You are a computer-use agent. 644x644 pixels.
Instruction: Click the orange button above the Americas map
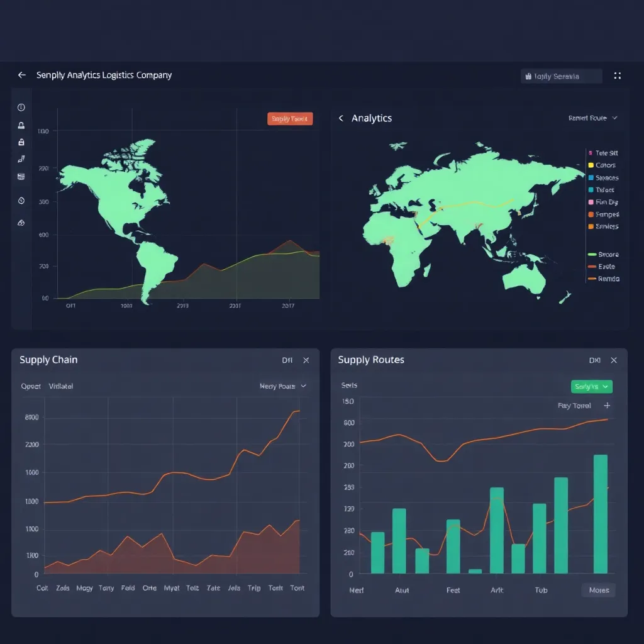tap(290, 119)
